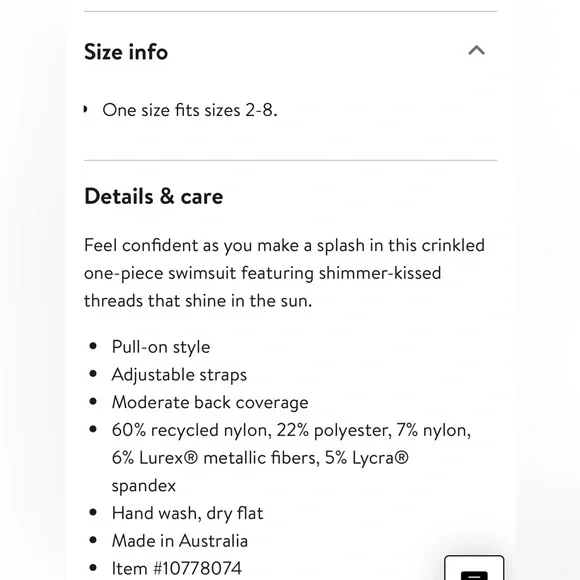Click the '5% Lycra®' text
Viewport: 580px width, 580px height.
coord(367,458)
